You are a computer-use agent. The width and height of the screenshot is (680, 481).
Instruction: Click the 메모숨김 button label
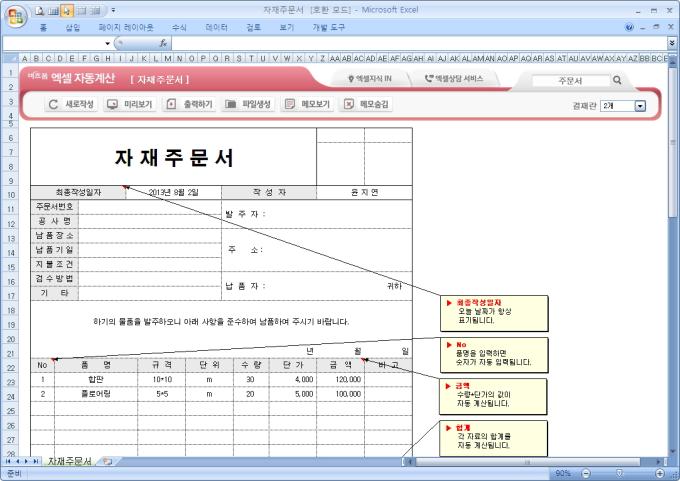coord(374,104)
